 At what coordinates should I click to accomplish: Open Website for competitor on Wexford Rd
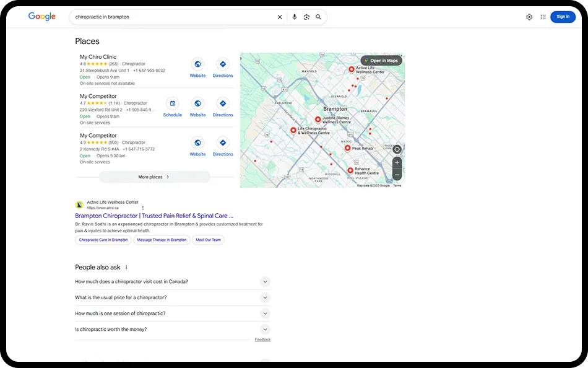coord(197,107)
